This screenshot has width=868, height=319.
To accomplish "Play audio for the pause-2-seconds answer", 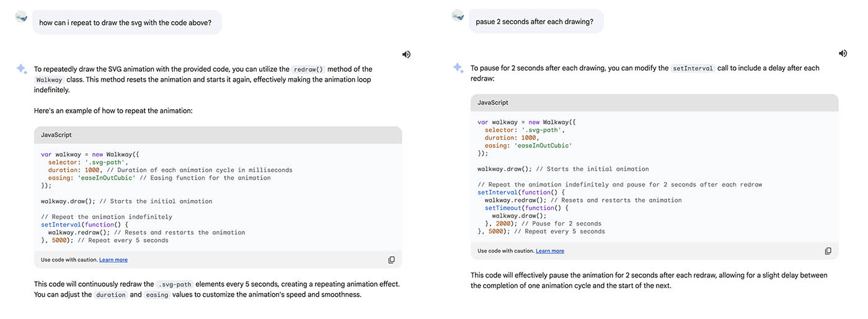I will pyautogui.click(x=843, y=53).
